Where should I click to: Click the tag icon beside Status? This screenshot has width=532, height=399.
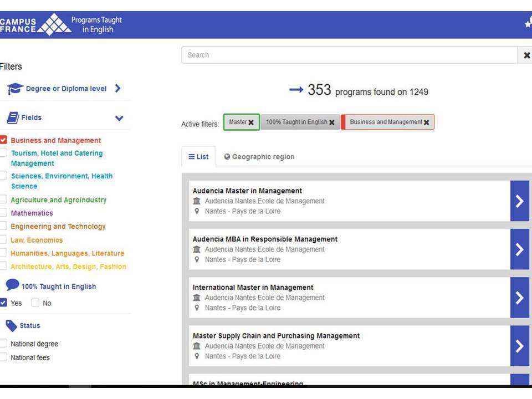tap(11, 326)
